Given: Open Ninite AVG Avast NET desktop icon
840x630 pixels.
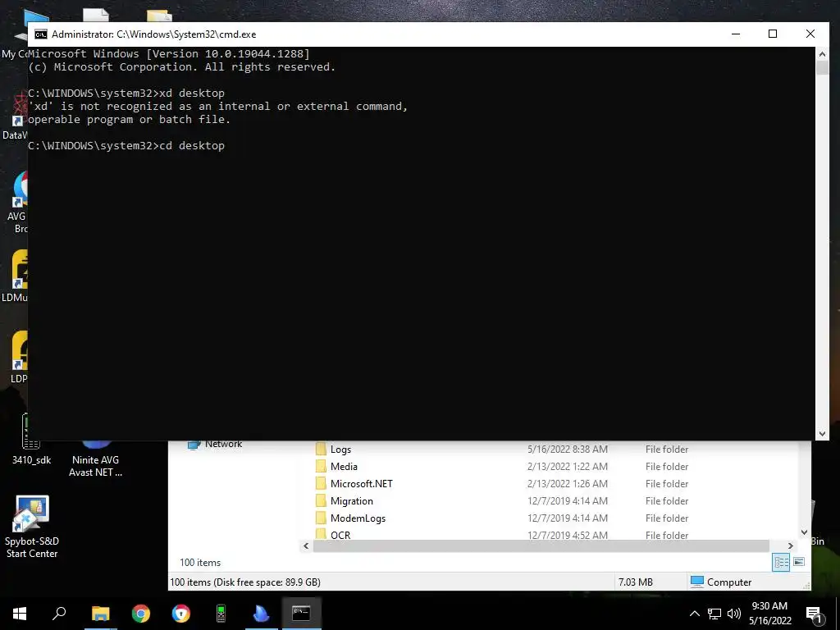Looking at the screenshot, I should (x=95, y=459).
